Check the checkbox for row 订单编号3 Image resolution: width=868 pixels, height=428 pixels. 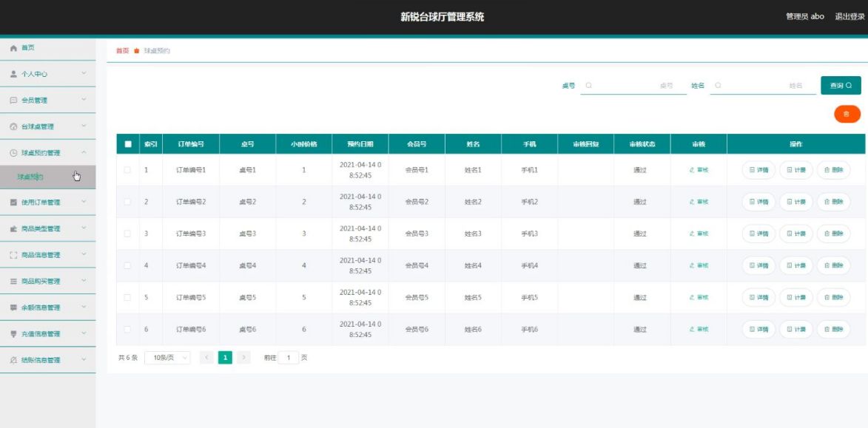click(x=127, y=234)
